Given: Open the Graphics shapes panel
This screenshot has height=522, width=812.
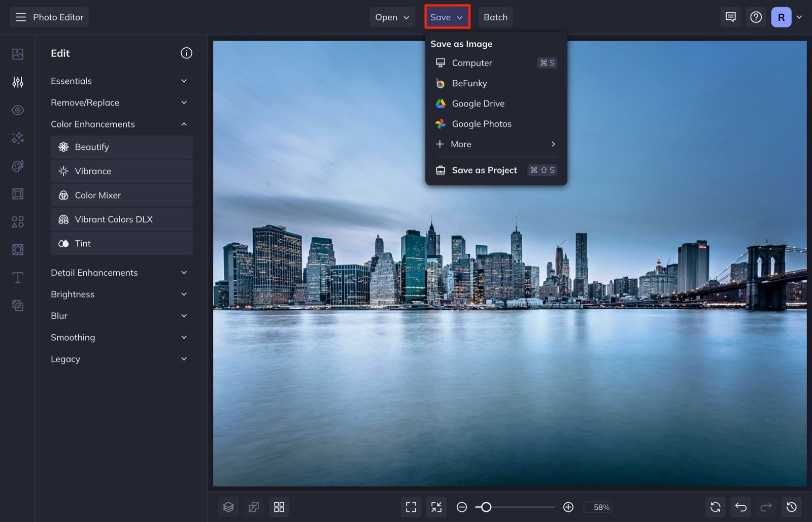Looking at the screenshot, I should (18, 221).
